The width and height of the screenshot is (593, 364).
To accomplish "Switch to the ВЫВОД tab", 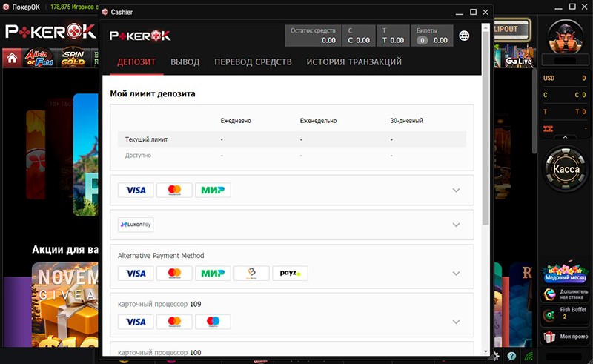I will 185,62.
